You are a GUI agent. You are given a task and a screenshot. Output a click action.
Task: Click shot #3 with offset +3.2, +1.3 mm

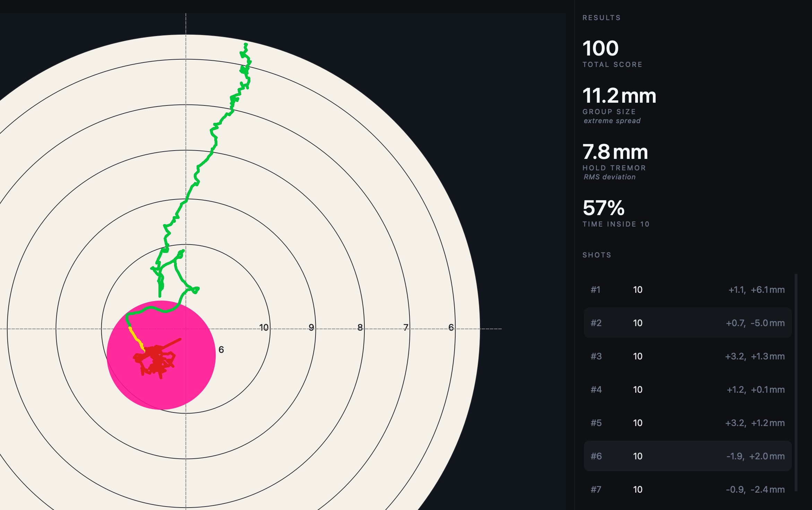click(x=688, y=356)
